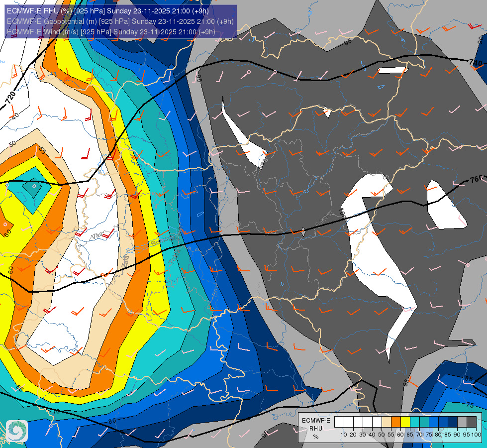This screenshot has height=448, width=487.
Task: Select the ECMWF-E RHU (%) title line
Action: pos(107,11)
